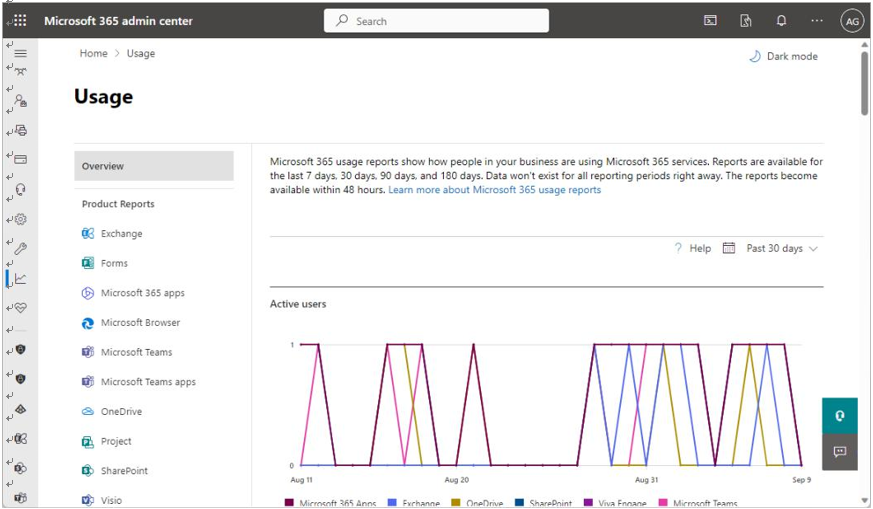Toggle Viva Engage legend series in chart
The width and height of the screenshot is (873, 509).
[615, 503]
